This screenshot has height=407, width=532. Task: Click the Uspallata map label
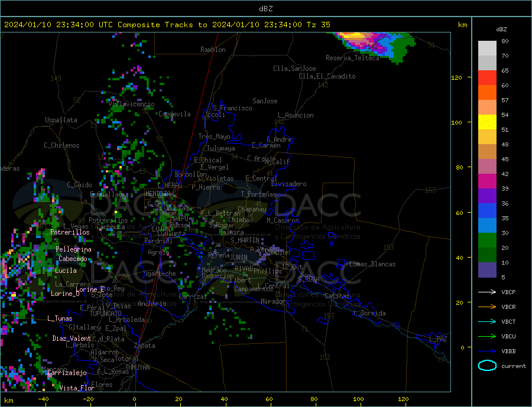pos(61,120)
